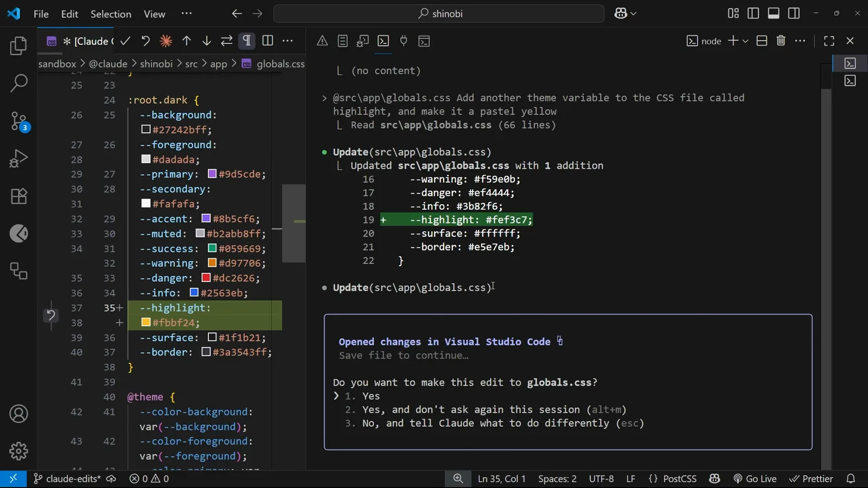Screen dimensions: 868x488
Task: Open color picker for #fbbf24 highlight swatch
Action: click(146, 323)
